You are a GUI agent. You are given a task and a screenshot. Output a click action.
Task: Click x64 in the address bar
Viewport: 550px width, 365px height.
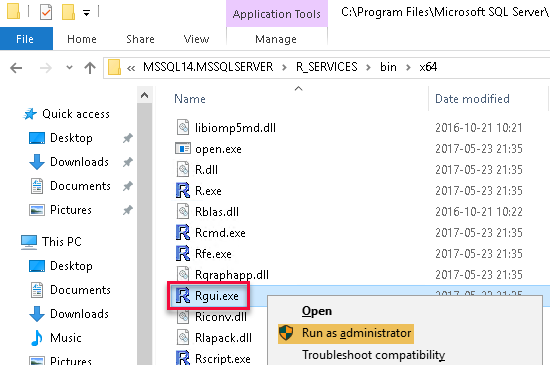coord(428,67)
